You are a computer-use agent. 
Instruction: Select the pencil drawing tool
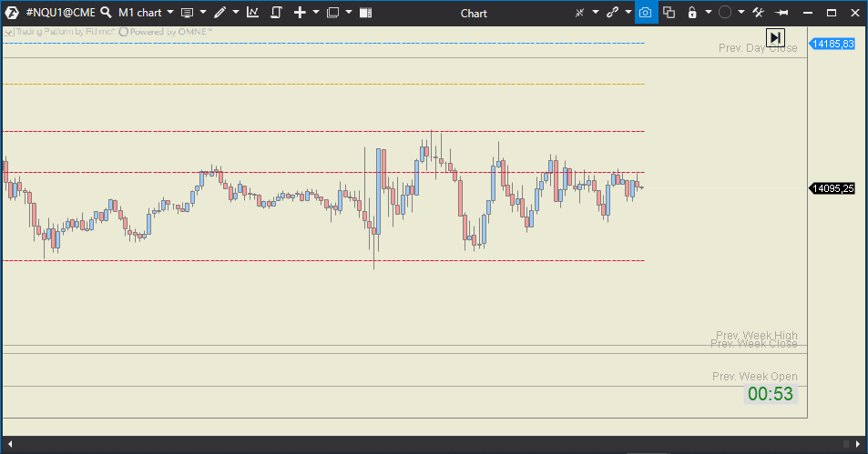[220, 12]
